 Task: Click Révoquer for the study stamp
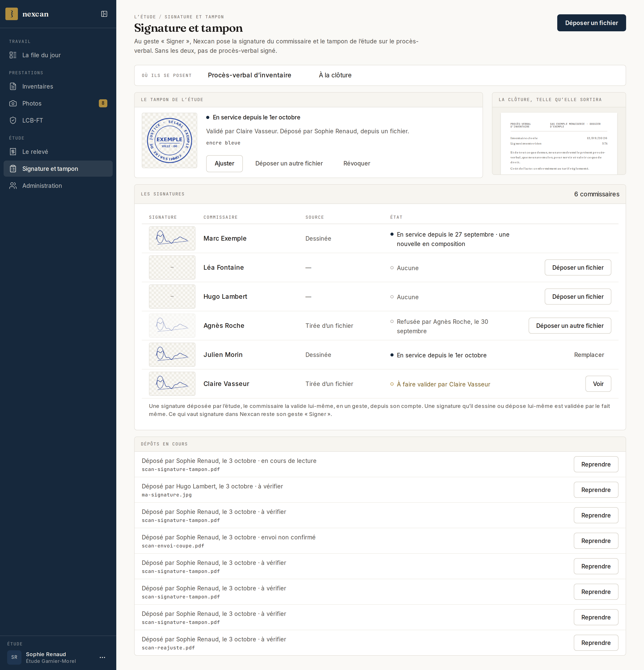click(x=356, y=163)
